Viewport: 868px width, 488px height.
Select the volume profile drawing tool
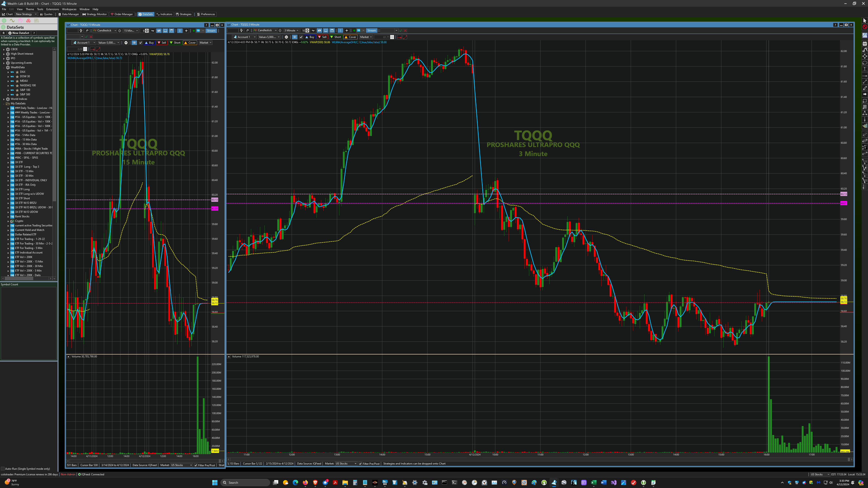(x=865, y=126)
